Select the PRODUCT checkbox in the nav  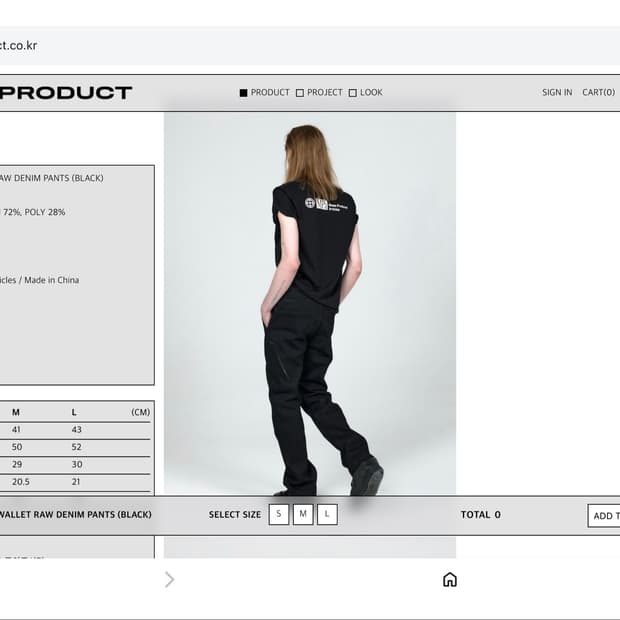pyautogui.click(x=244, y=93)
